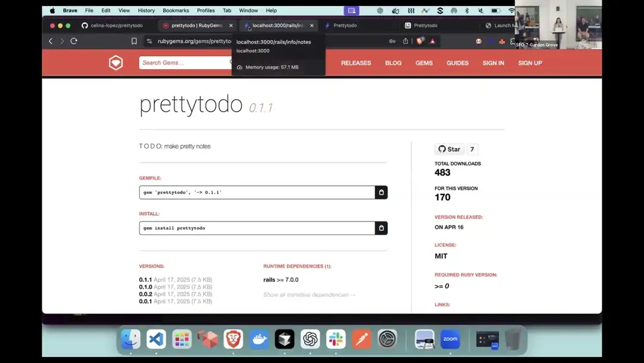This screenshot has height=363, width=644.
Task: Open version 0.0.1 in the versions list
Action: coord(145,302)
